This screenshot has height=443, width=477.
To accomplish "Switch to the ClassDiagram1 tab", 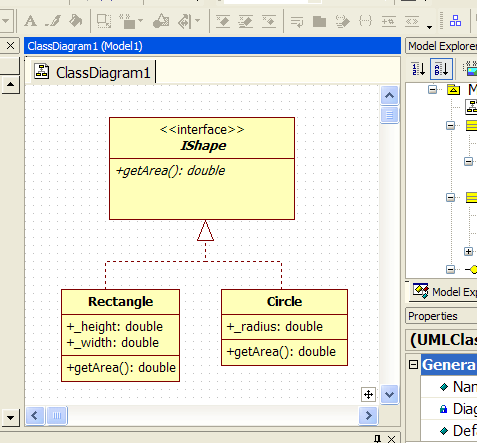I will click(93, 72).
